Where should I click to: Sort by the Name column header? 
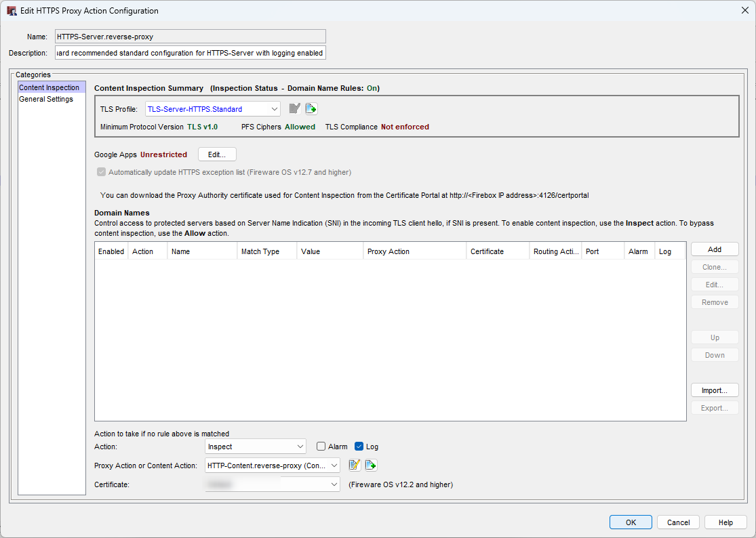pos(202,251)
